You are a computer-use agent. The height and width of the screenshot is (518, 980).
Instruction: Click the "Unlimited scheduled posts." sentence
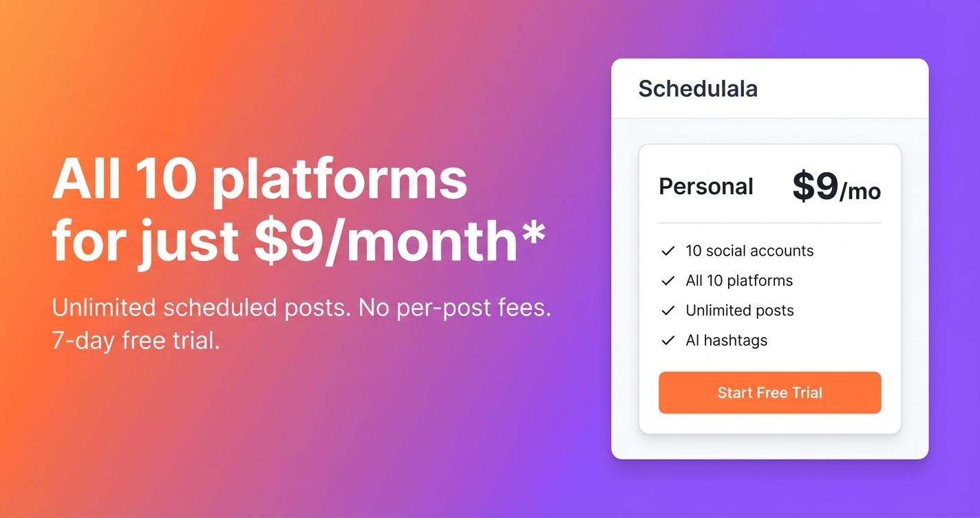coord(200,308)
